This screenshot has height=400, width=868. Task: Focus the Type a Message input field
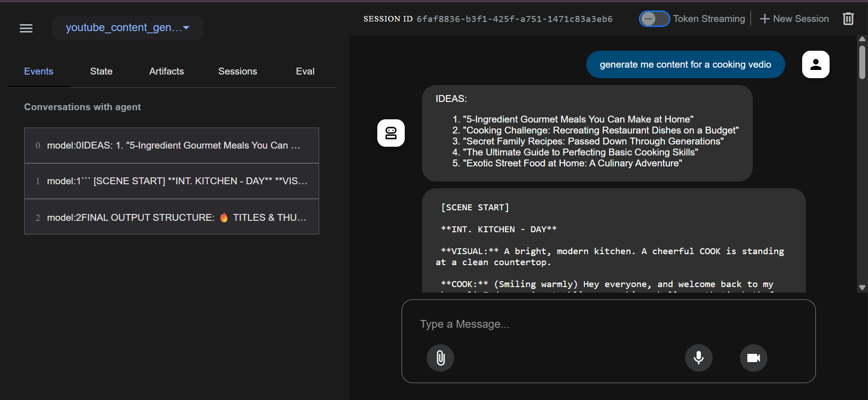(608, 324)
